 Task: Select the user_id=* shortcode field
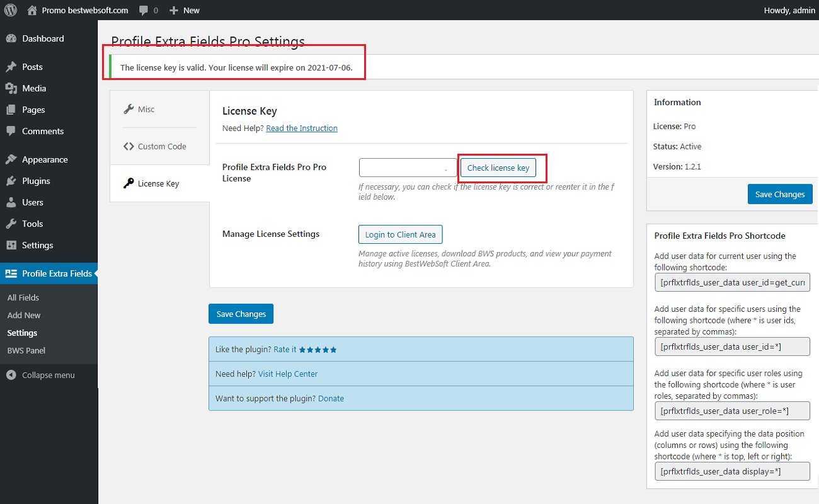(732, 346)
